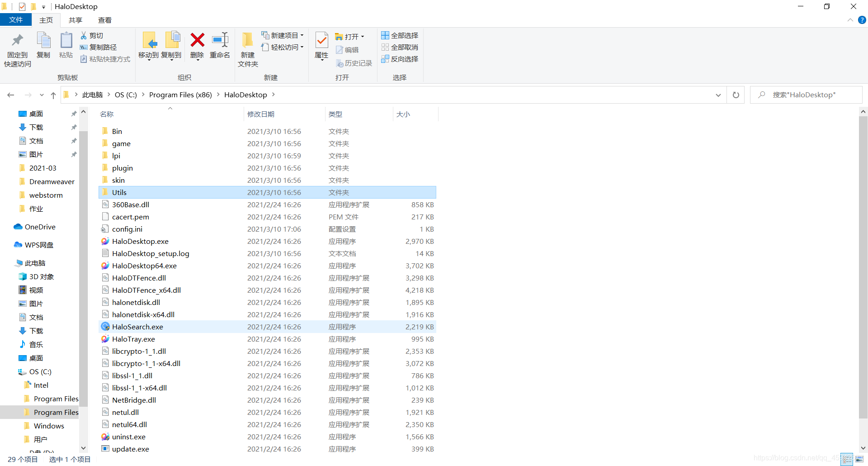The image size is (868, 466).
Task: Switch to the Share (共享) tab
Action: 75,20
